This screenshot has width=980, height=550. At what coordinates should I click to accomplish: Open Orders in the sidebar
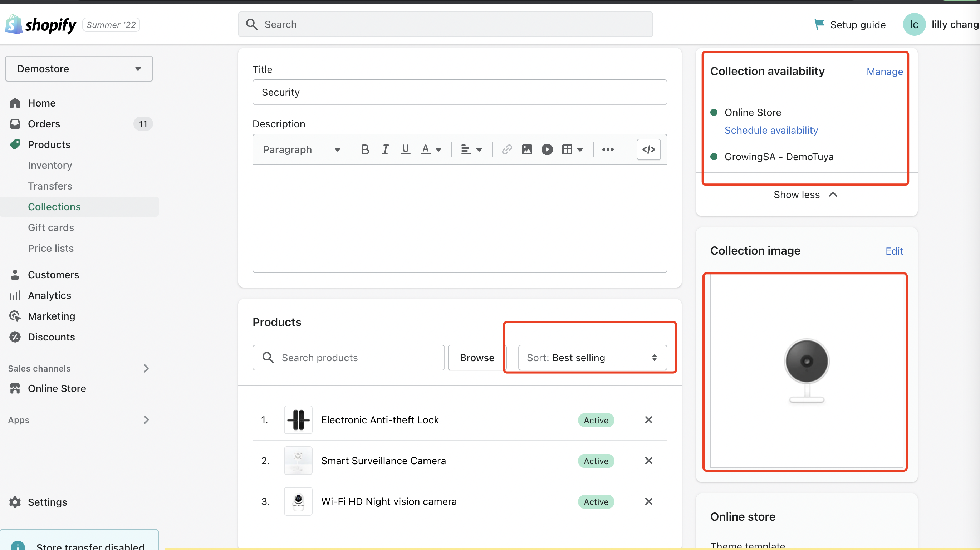(x=44, y=124)
